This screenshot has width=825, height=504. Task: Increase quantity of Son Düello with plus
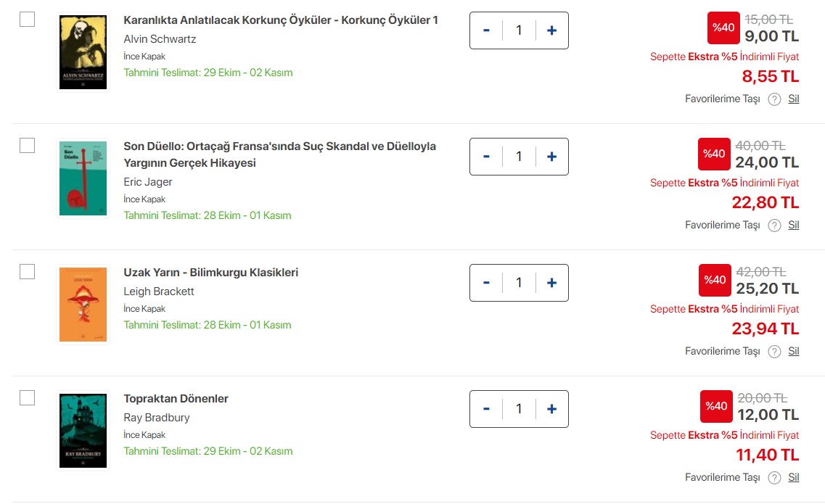(x=551, y=157)
